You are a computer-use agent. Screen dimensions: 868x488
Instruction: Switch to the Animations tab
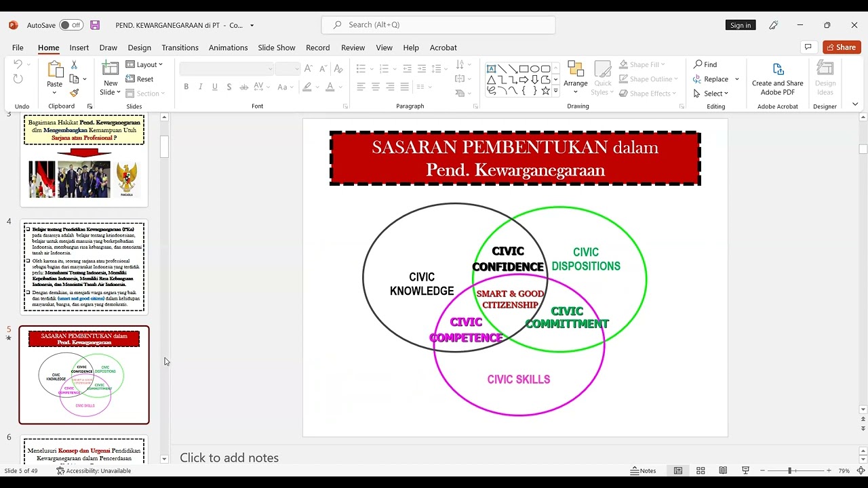point(228,47)
